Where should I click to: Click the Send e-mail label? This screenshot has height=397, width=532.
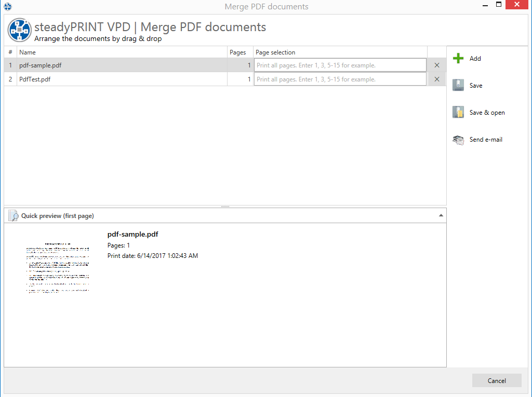[x=486, y=140]
